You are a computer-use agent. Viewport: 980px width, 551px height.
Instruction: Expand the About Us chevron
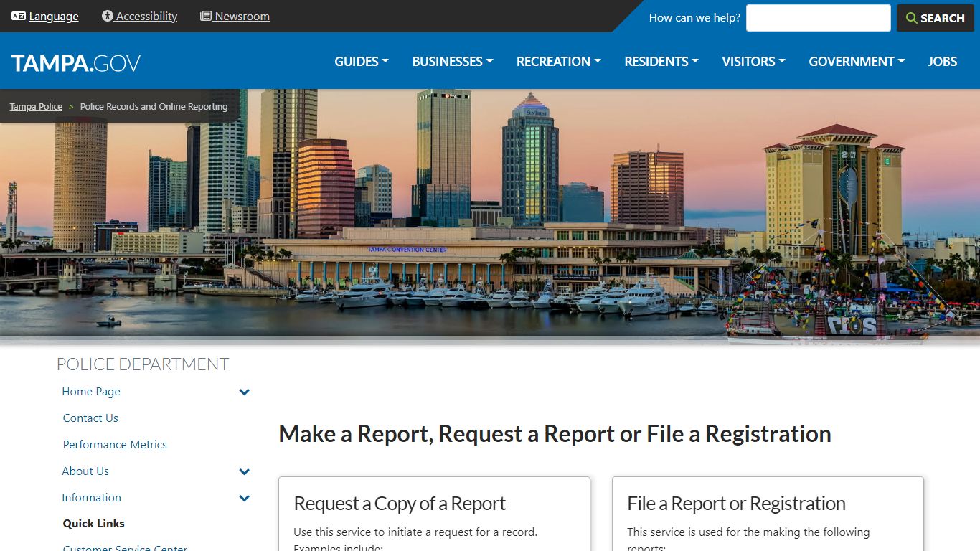tap(245, 472)
